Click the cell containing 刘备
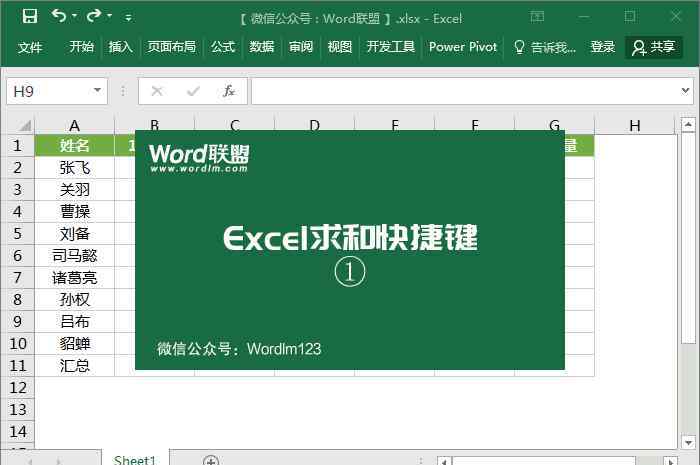The height and width of the screenshot is (465, 700). (75, 233)
